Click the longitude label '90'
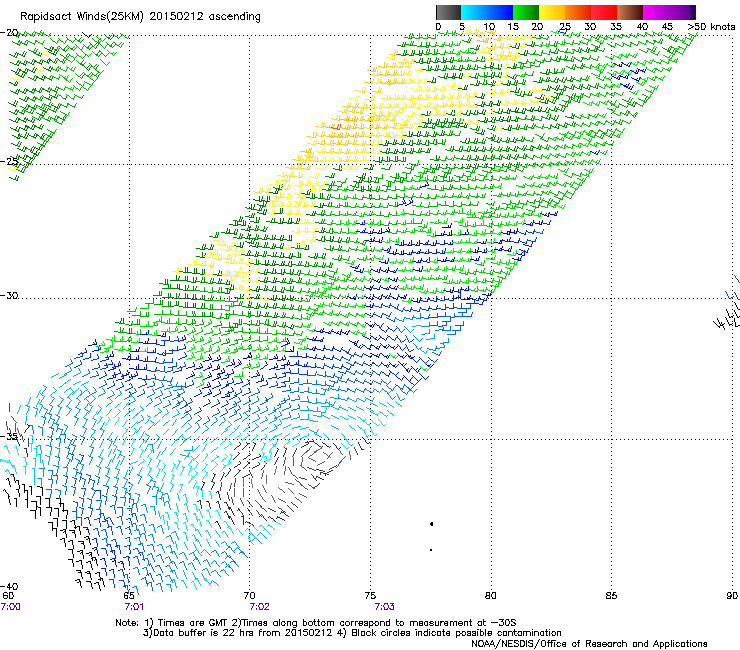 click(x=732, y=596)
